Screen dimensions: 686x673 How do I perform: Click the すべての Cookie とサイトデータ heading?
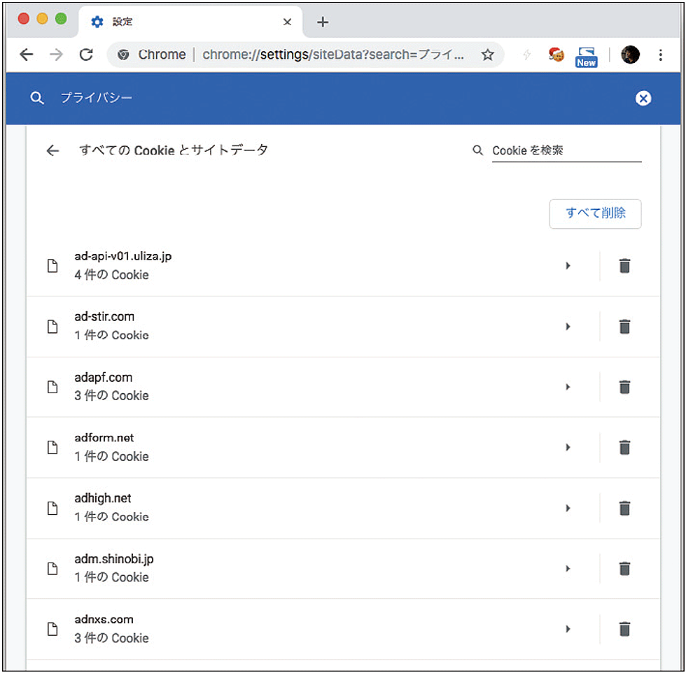coord(173,150)
